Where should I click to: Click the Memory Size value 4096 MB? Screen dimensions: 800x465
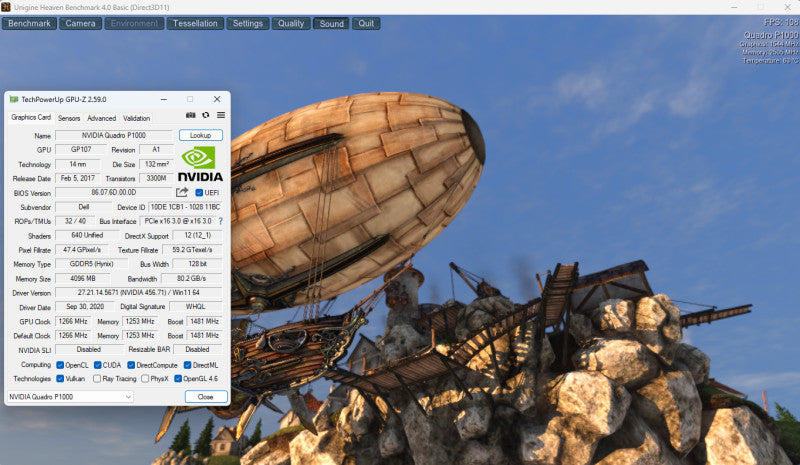pos(83,278)
